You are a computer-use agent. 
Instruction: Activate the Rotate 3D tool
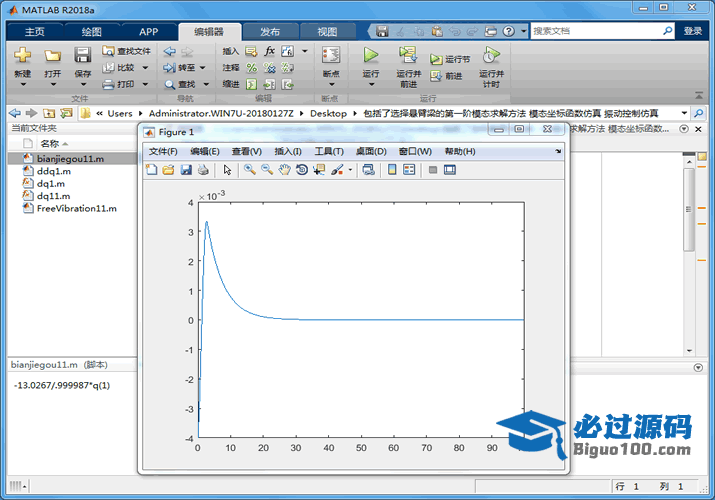tap(302, 170)
